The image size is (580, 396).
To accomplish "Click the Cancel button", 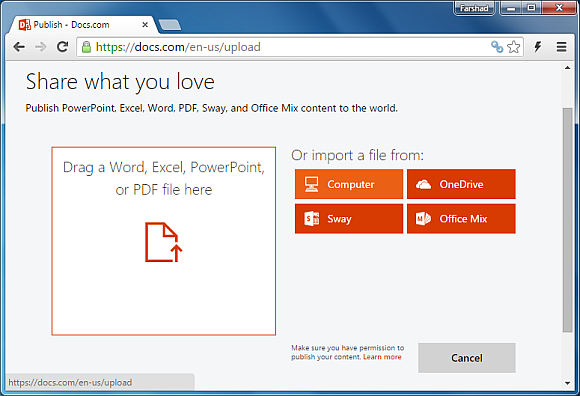I will (466, 358).
